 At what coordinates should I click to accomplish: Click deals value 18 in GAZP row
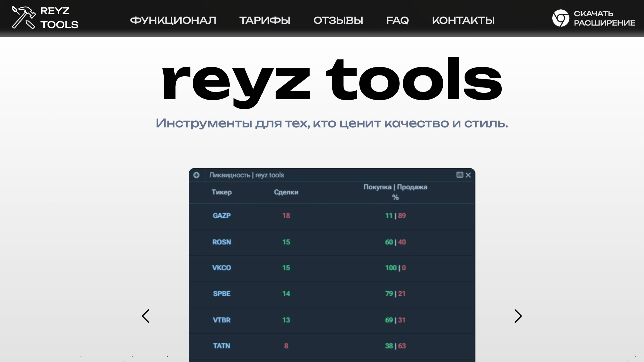tap(286, 215)
